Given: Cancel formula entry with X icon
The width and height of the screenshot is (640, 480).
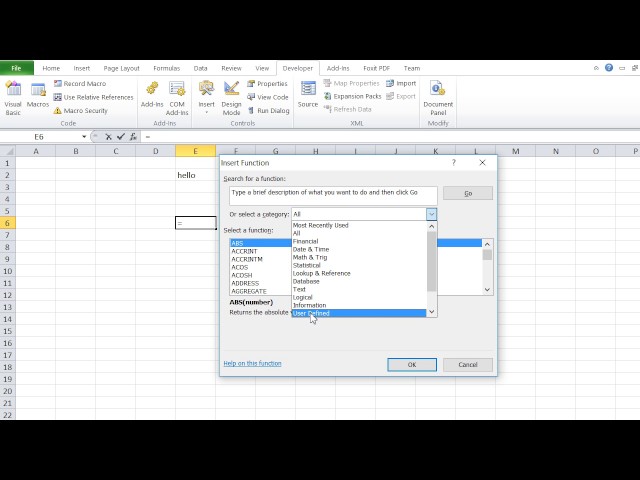Looking at the screenshot, I should (x=108, y=137).
